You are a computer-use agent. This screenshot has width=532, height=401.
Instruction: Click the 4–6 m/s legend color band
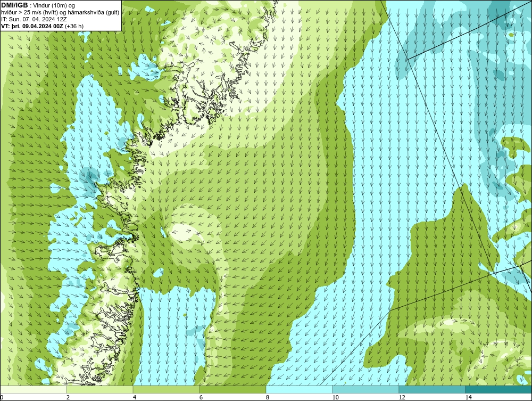click(166, 389)
